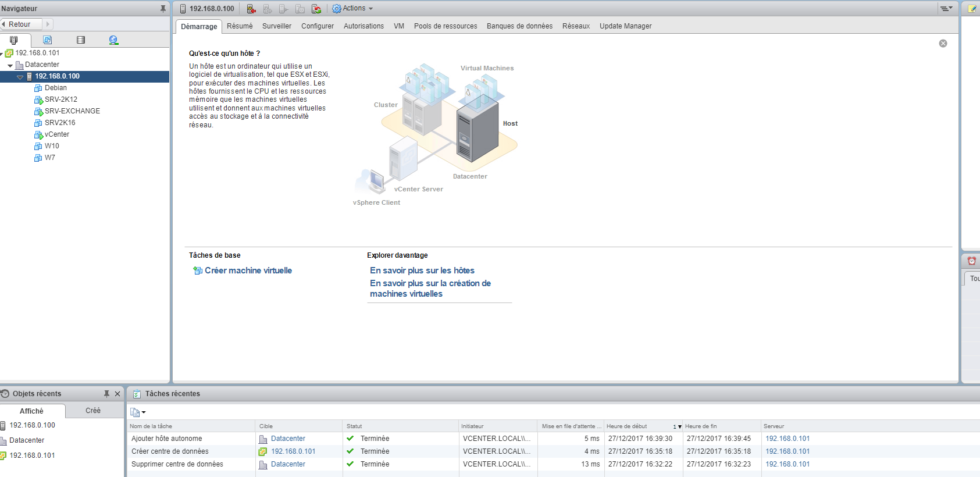Click the navigator forward arrow button

pyautogui.click(x=48, y=24)
